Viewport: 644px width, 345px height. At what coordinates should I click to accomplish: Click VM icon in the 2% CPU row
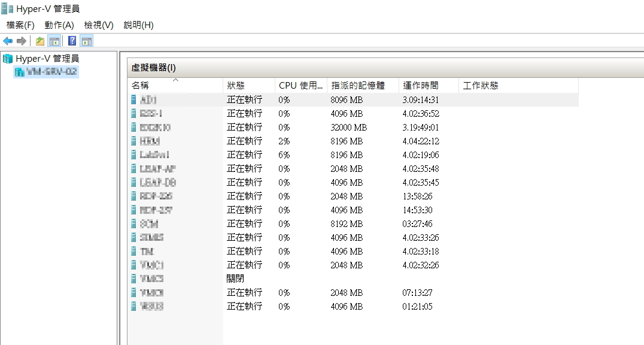pyautogui.click(x=133, y=141)
